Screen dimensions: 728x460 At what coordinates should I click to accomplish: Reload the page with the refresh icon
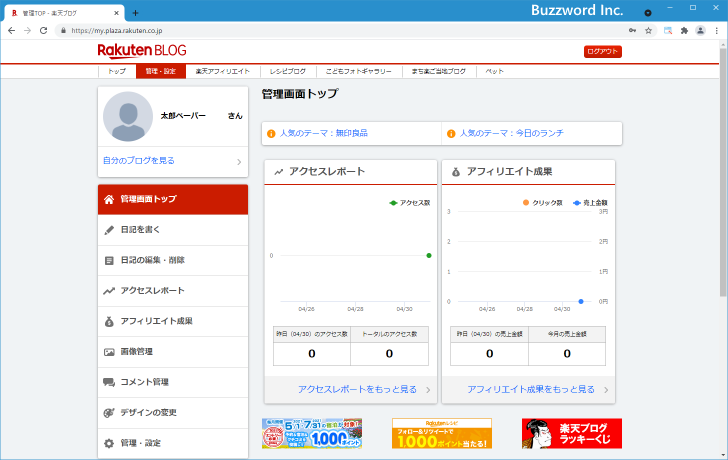point(43,31)
